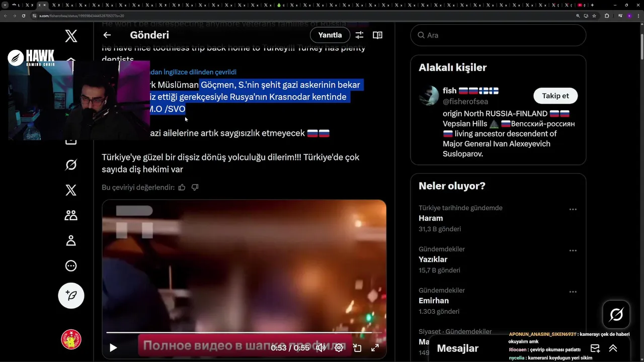Open the floating Grok button
The height and width of the screenshot is (362, 644).
[616, 315]
